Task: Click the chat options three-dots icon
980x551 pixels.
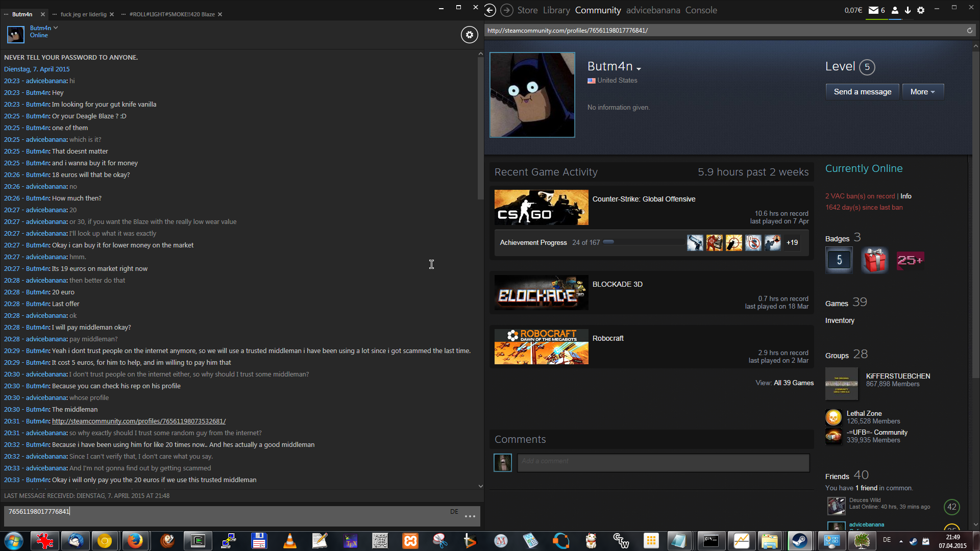Action: coord(470,516)
